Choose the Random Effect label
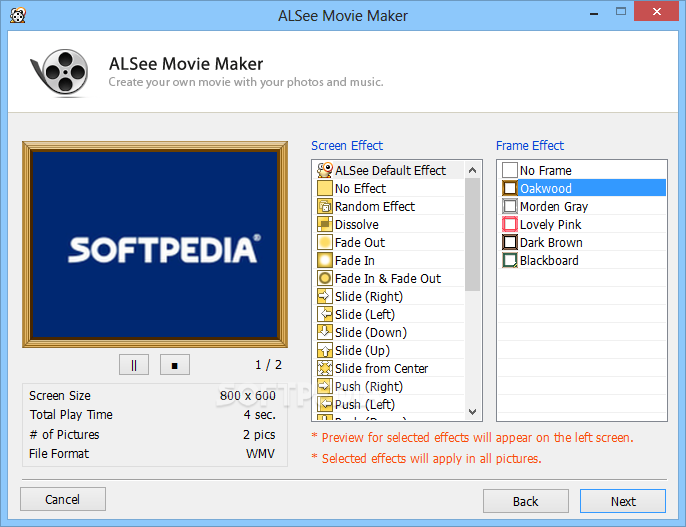Screen dimensions: 686x527 coord(375,206)
